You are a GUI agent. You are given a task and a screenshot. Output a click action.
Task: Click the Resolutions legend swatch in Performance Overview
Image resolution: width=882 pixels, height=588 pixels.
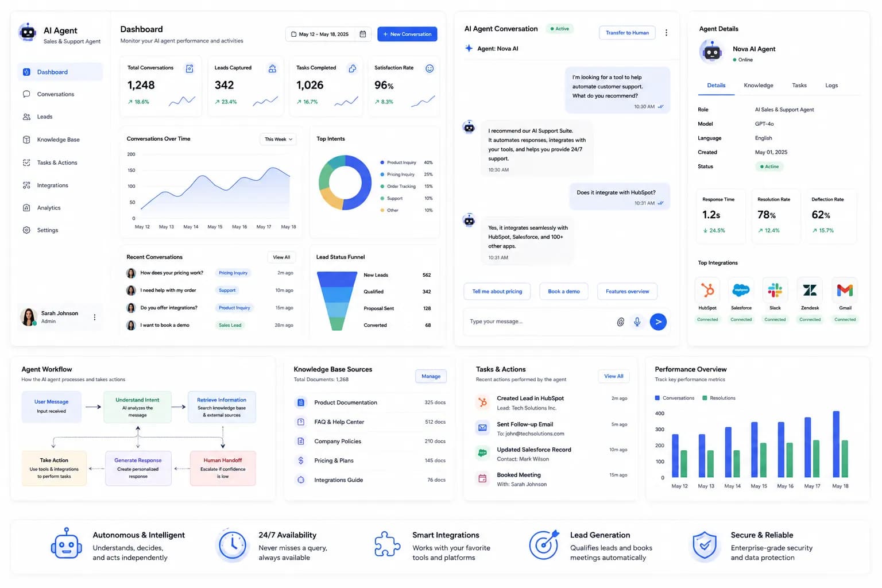(x=705, y=398)
